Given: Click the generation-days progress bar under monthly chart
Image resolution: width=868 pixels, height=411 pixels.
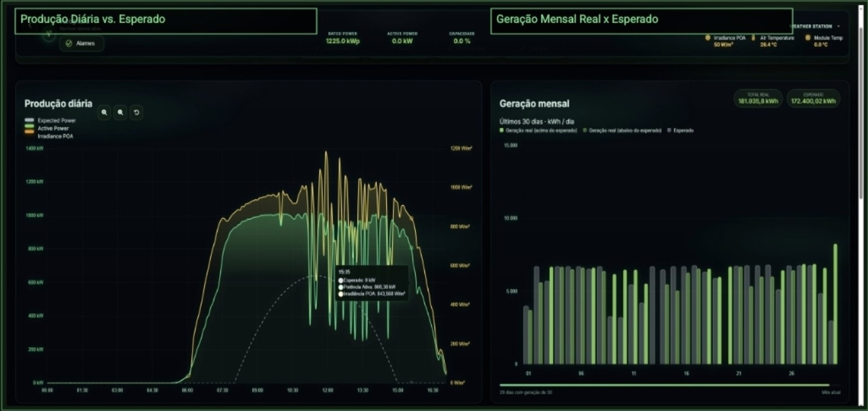Looking at the screenshot, I should [669, 386].
